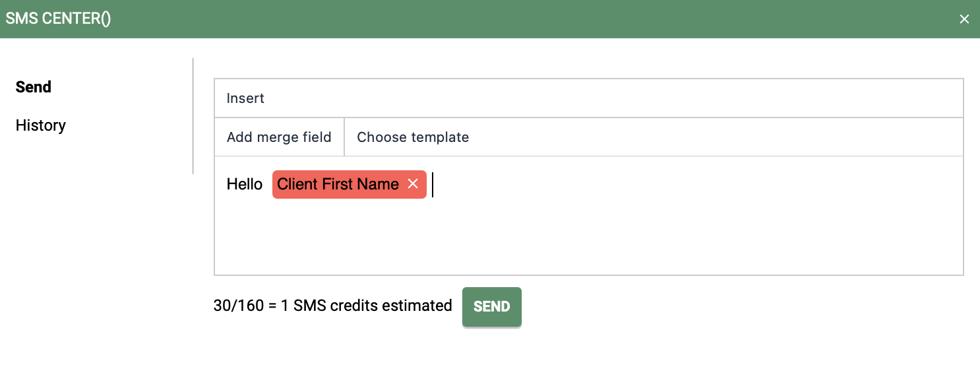This screenshot has width=980, height=367.
Task: Click the vertical sidebar divider line
Action: pyautogui.click(x=193, y=116)
